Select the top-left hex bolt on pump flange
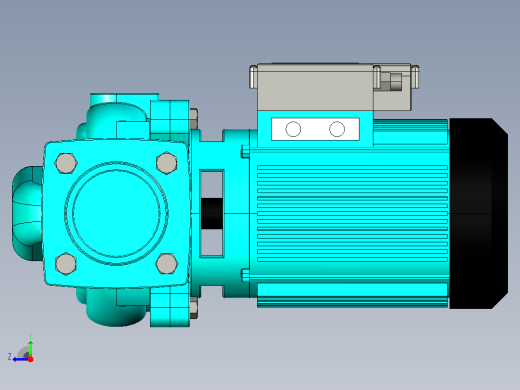Screen dimensions: 520x390 tap(66, 163)
